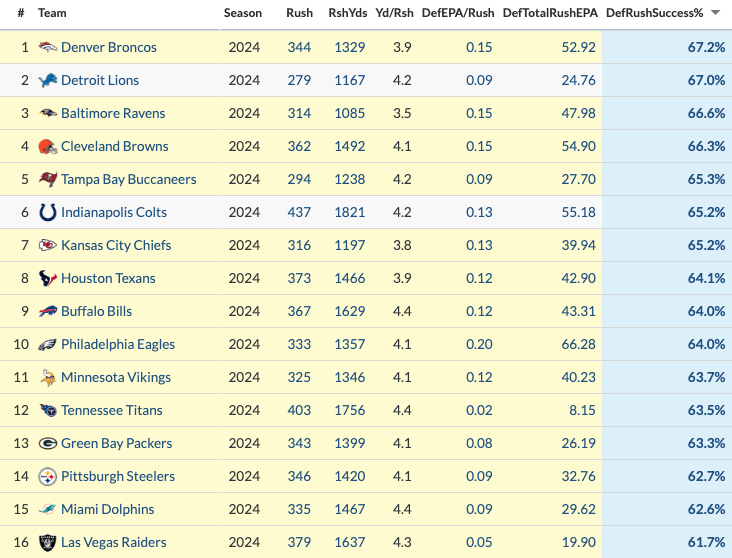Viewport: 732px width, 558px height.
Task: Click the # rank column header
Action: [x=21, y=13]
